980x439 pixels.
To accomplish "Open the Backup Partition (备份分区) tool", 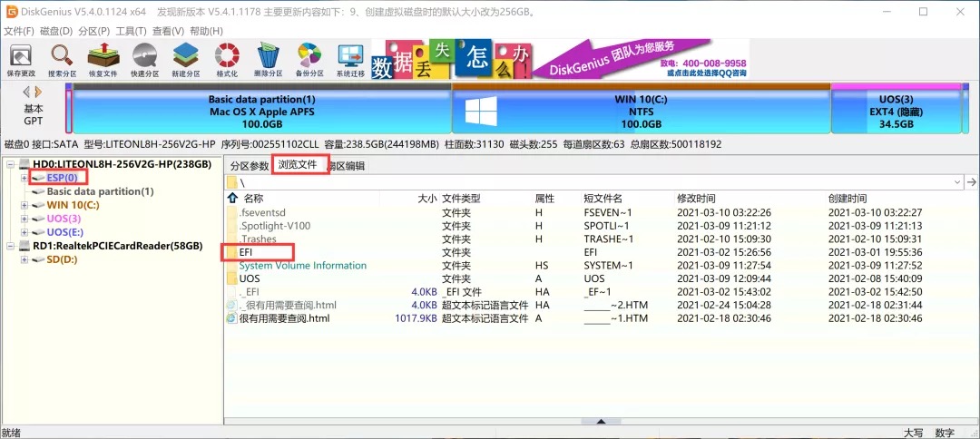I will tap(309, 60).
